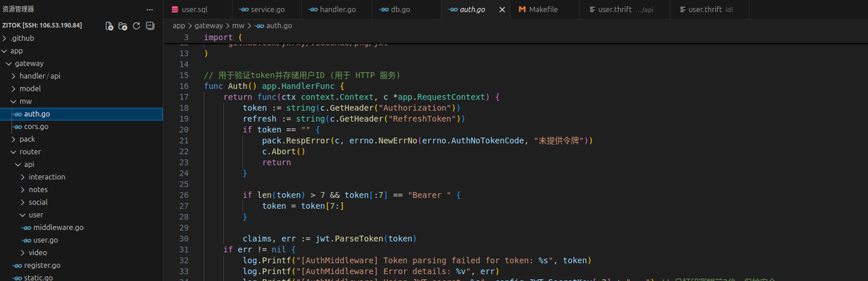This screenshot has height=281, width=868.
Task: Expand the model folder
Action: click(x=81, y=89)
